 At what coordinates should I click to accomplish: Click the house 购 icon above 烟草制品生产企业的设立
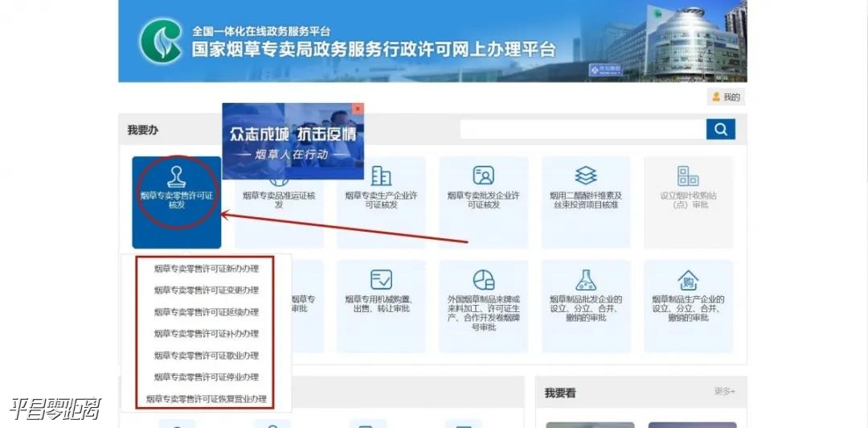688,280
